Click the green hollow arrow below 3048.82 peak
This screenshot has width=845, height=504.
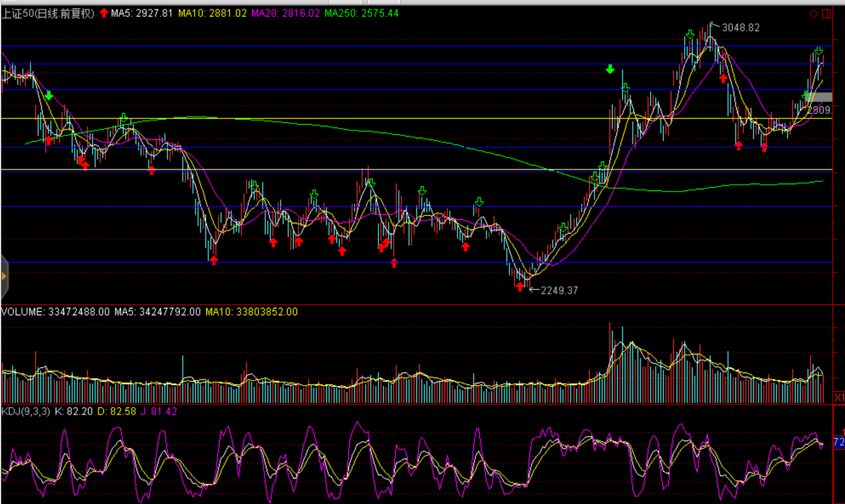coord(690,35)
